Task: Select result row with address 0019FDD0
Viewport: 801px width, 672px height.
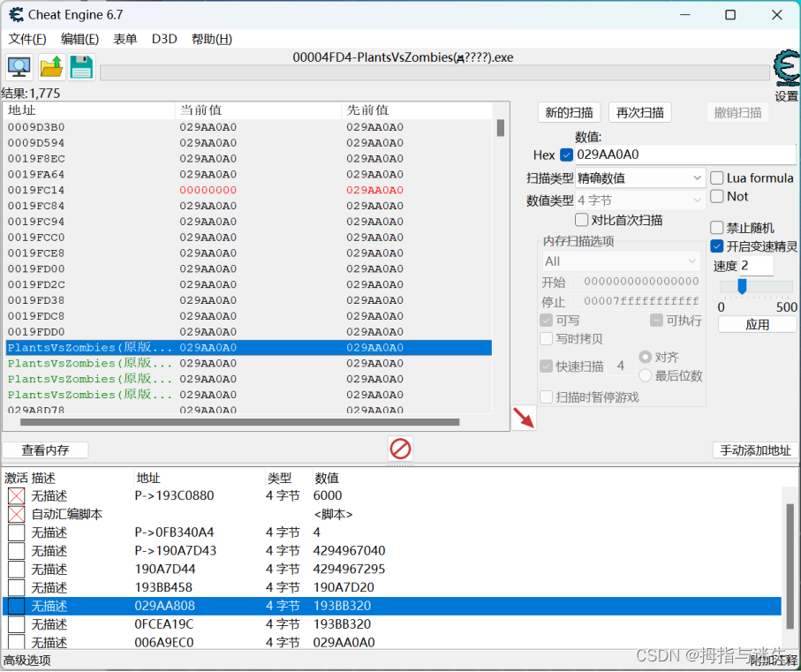Action: pyautogui.click(x=249, y=332)
